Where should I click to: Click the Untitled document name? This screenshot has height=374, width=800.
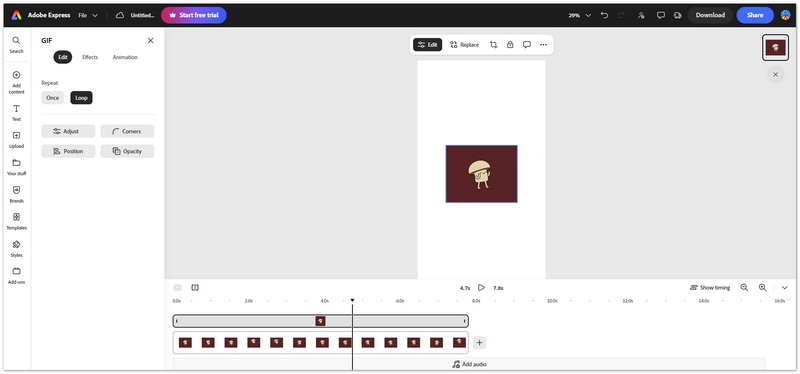pos(142,15)
